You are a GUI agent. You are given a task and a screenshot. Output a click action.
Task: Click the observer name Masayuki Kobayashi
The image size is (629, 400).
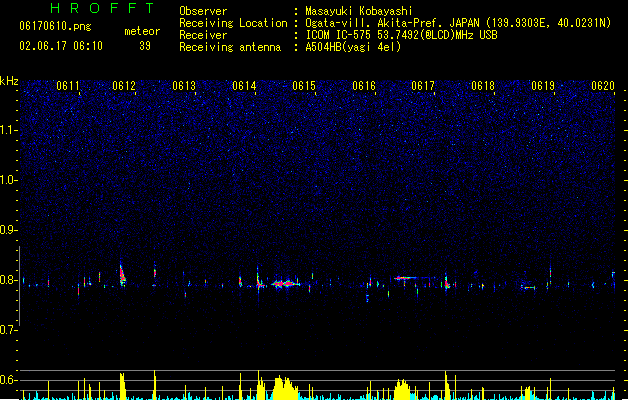359,11
